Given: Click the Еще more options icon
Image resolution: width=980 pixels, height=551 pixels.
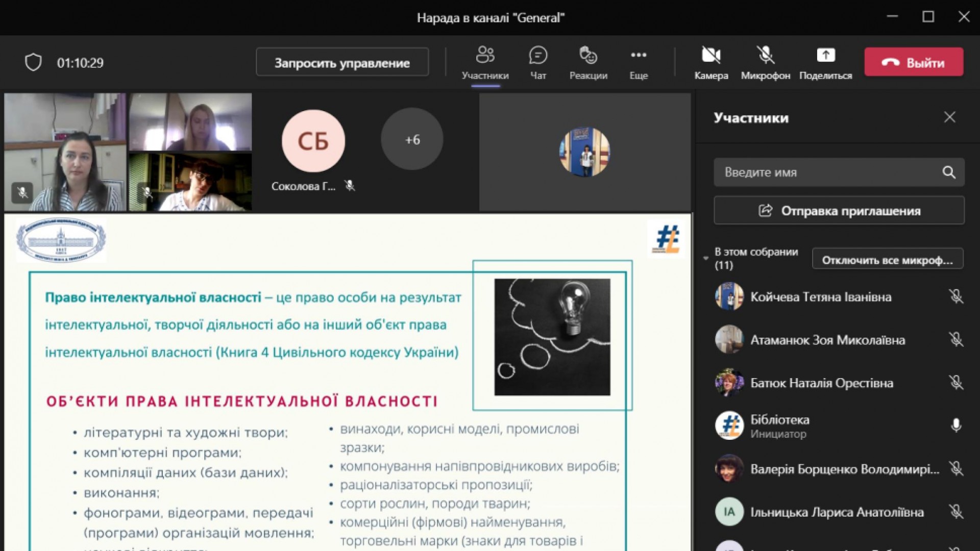Looking at the screenshot, I should 638,56.
